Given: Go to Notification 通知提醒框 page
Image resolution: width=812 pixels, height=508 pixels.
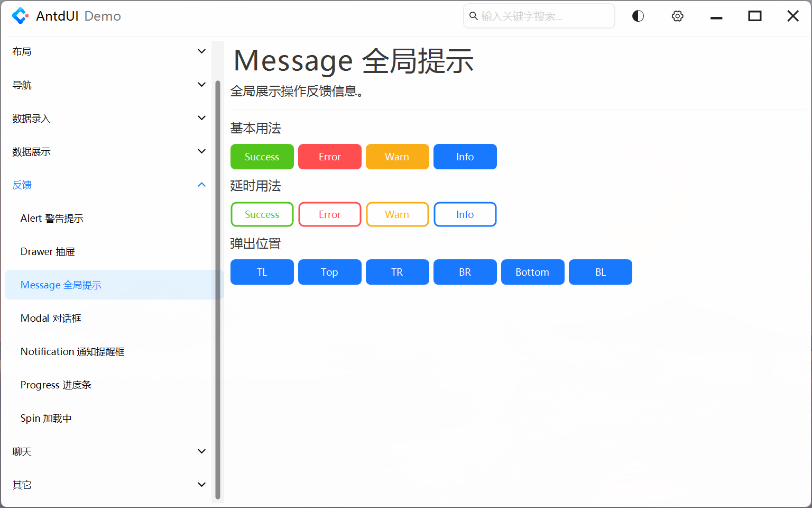Looking at the screenshot, I should click(x=72, y=351).
